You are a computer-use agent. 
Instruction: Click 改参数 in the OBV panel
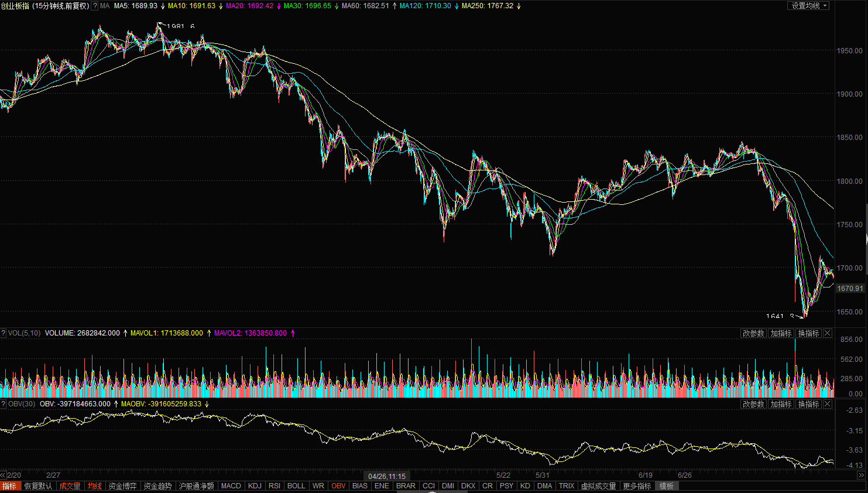click(x=753, y=404)
